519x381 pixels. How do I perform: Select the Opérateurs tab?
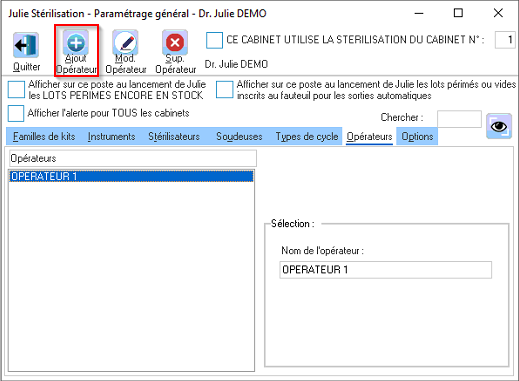pyautogui.click(x=369, y=136)
